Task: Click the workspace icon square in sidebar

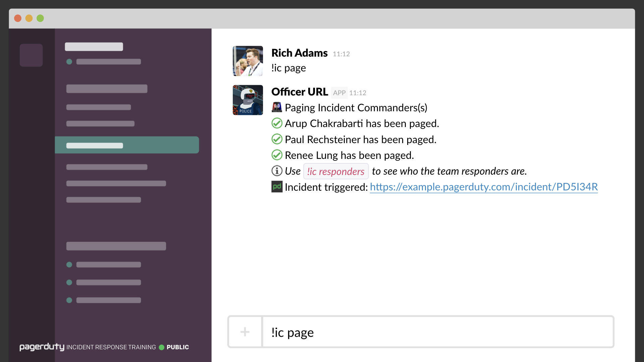Action: tap(31, 55)
